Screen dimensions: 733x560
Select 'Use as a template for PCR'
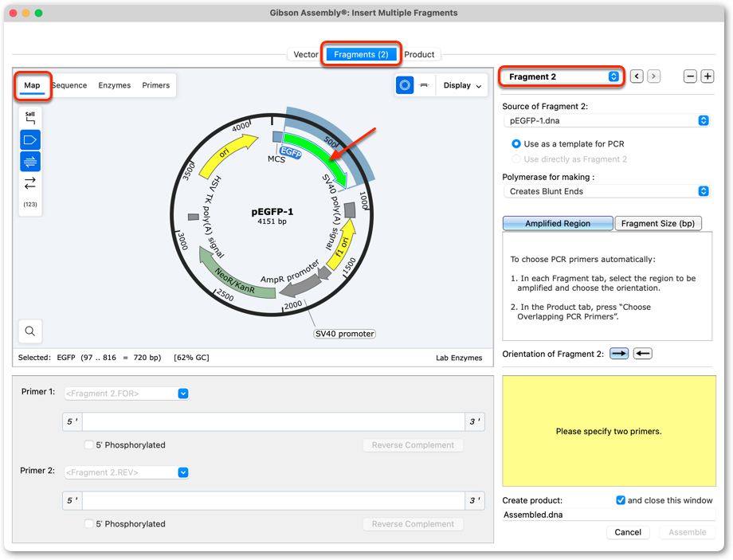tap(516, 144)
